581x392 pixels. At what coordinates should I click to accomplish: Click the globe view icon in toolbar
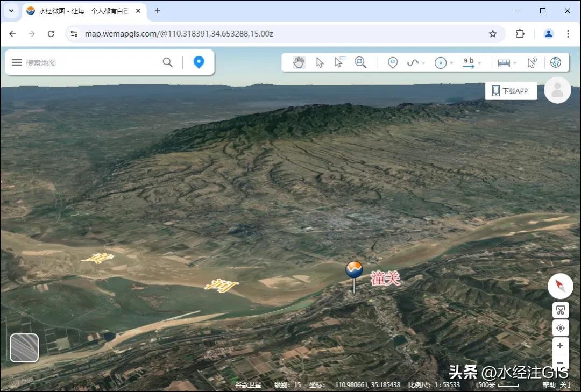tap(556, 62)
